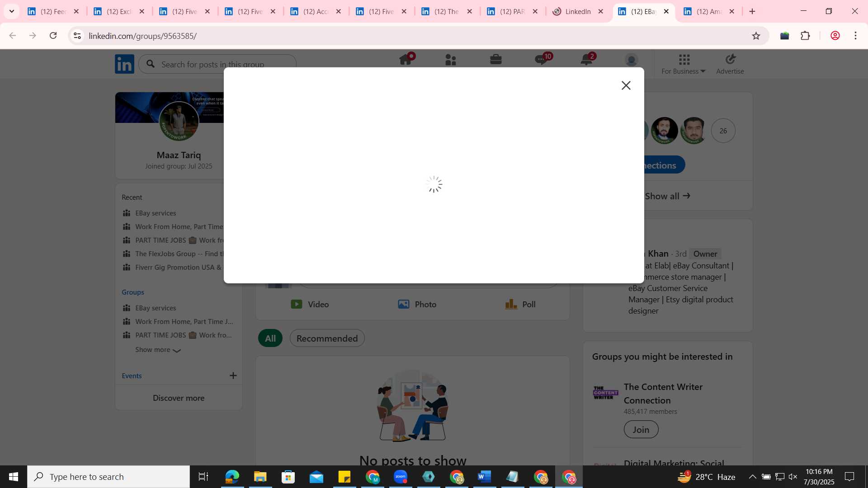
Task: Select the All posts filter
Action: point(270,338)
